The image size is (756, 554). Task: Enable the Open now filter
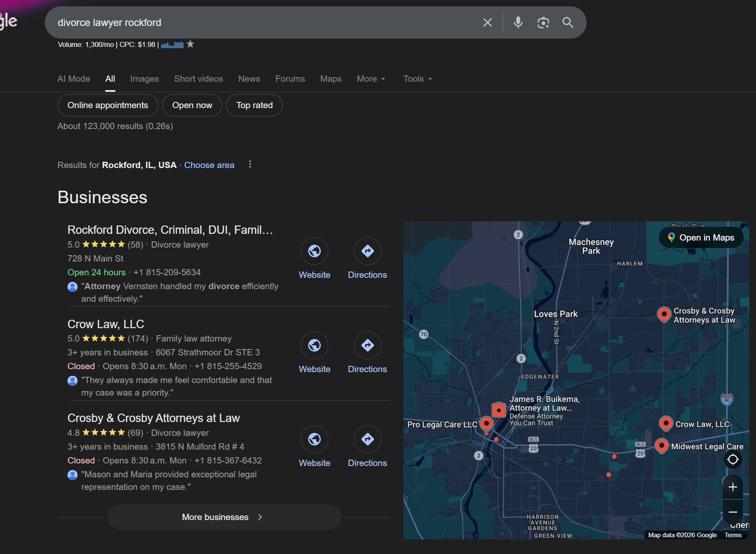click(192, 105)
